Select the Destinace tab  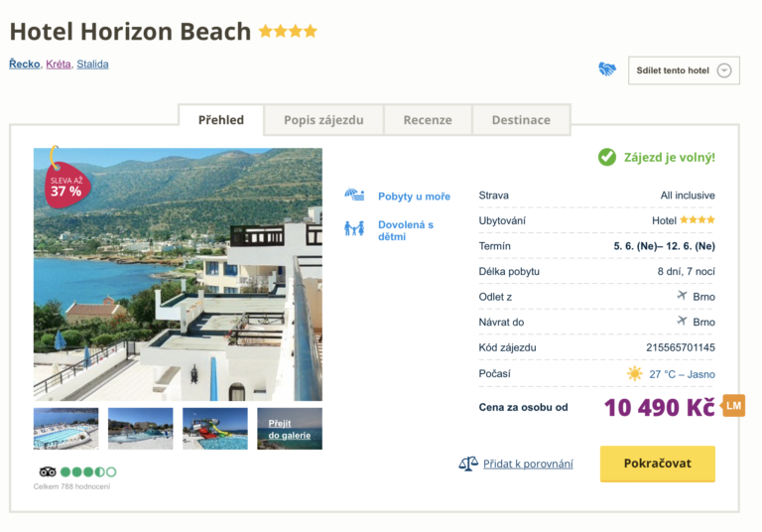[521, 120]
